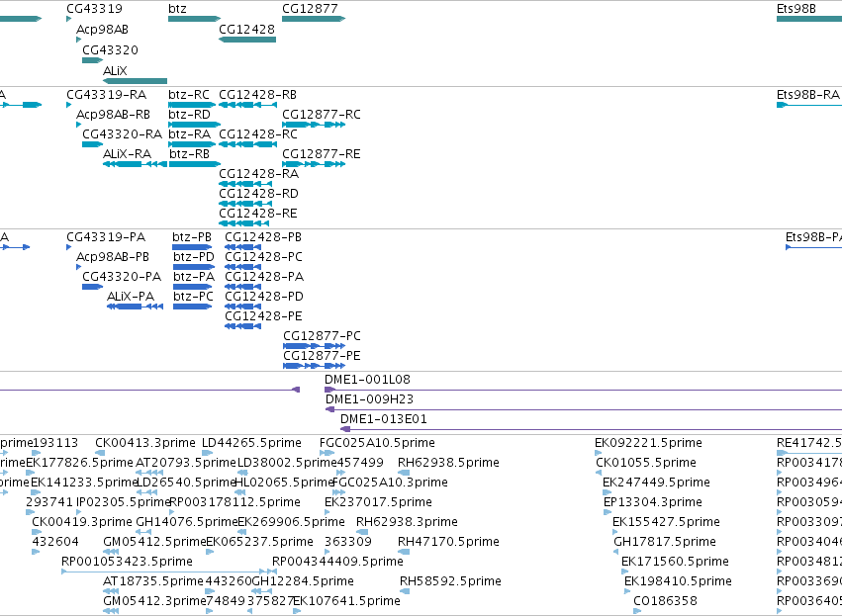Click the blue CG43320-PA protein bar
The height and width of the screenshot is (616, 842).
click(x=92, y=287)
